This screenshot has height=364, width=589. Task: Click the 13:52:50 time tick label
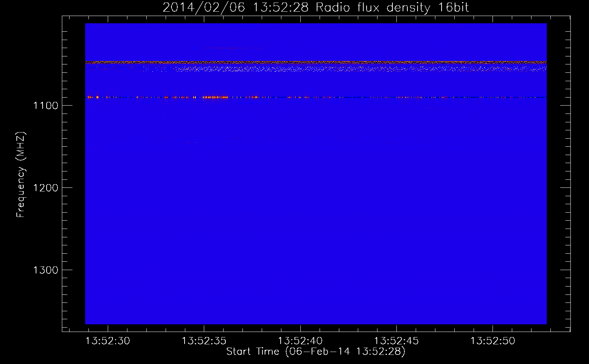pyautogui.click(x=493, y=341)
